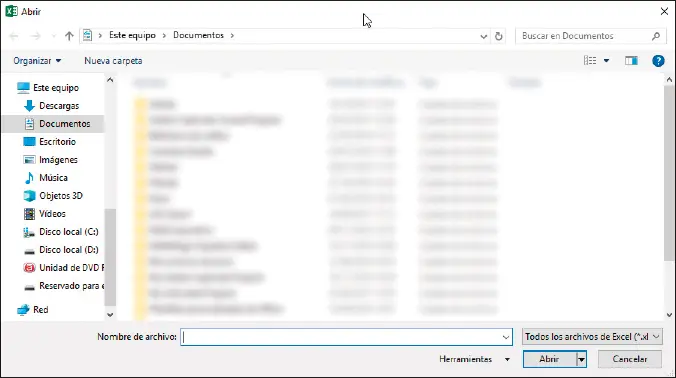The image size is (676, 378).
Task: Click the Abrir button
Action: pyautogui.click(x=549, y=359)
